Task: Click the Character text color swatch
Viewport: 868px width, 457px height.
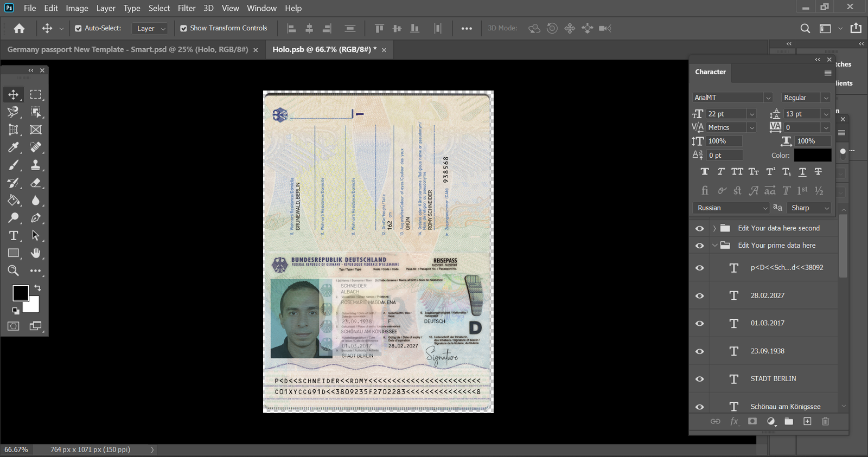Action: click(812, 156)
